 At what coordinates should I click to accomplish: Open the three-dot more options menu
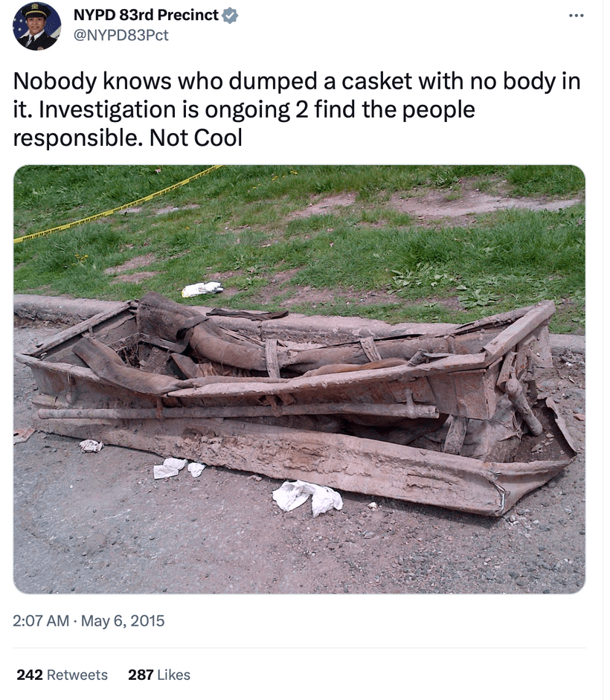(x=576, y=16)
